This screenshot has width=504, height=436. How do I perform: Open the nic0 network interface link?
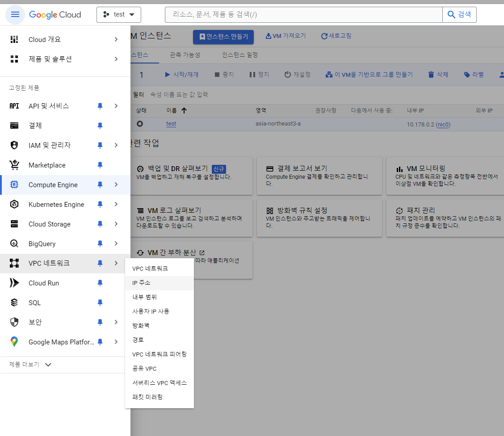tap(443, 125)
